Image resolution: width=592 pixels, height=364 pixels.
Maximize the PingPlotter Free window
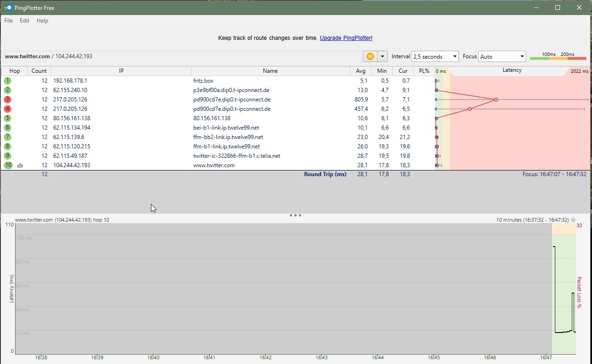558,8
